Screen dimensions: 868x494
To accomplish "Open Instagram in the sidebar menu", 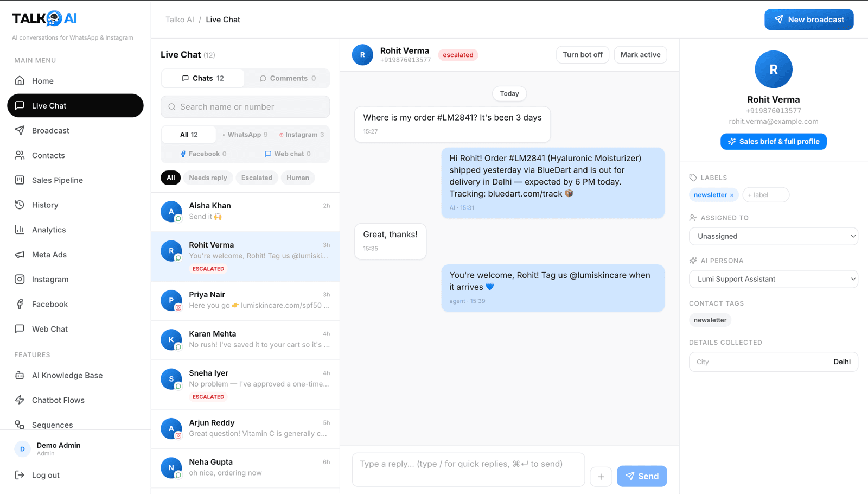I will (75, 280).
